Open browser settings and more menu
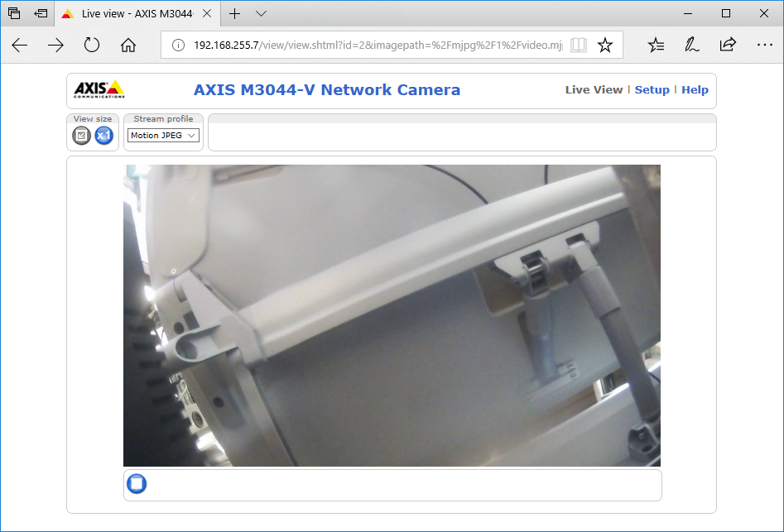This screenshot has width=784, height=532. (764, 45)
